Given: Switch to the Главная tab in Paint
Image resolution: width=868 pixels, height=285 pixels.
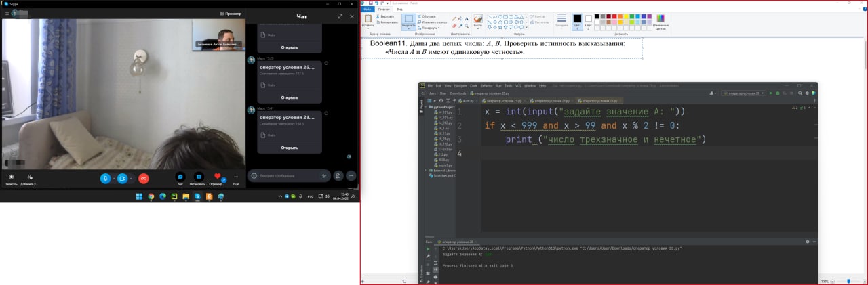Looking at the screenshot, I should pos(384,9).
